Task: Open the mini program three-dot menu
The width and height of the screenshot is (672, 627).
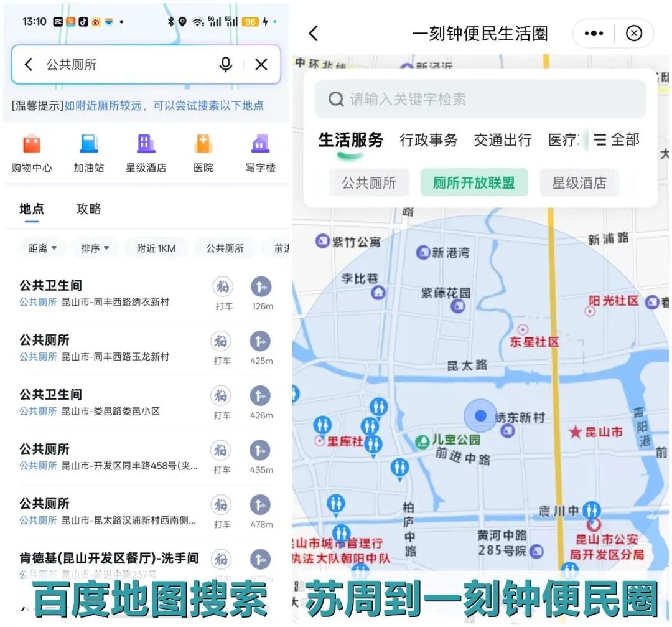Action: coord(594,34)
